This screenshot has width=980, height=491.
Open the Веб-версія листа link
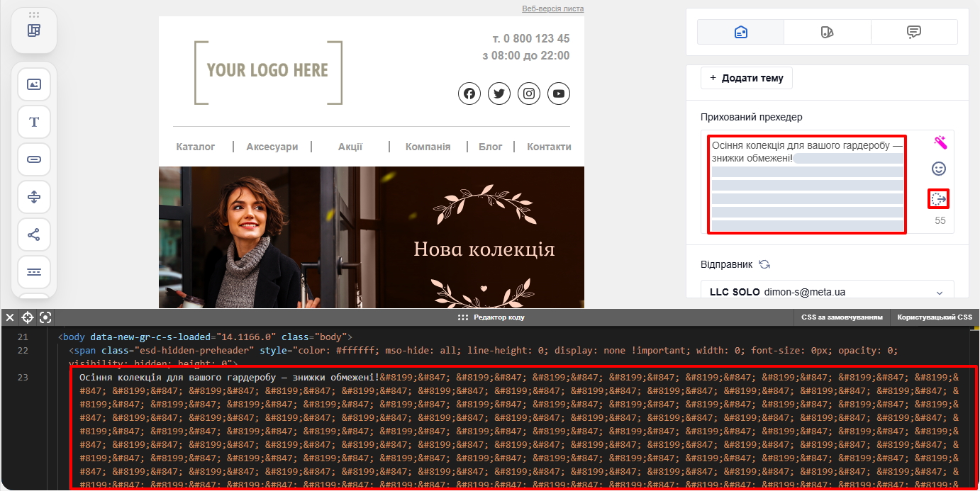click(552, 9)
